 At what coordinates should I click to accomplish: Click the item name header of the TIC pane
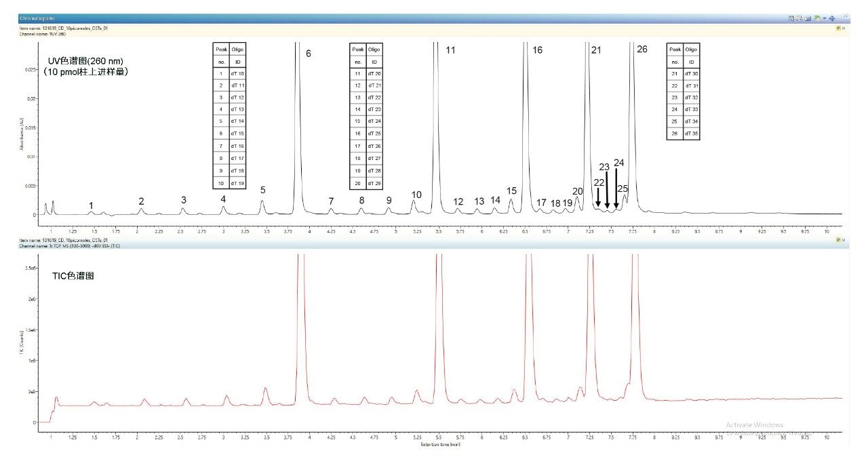[x=63, y=241]
